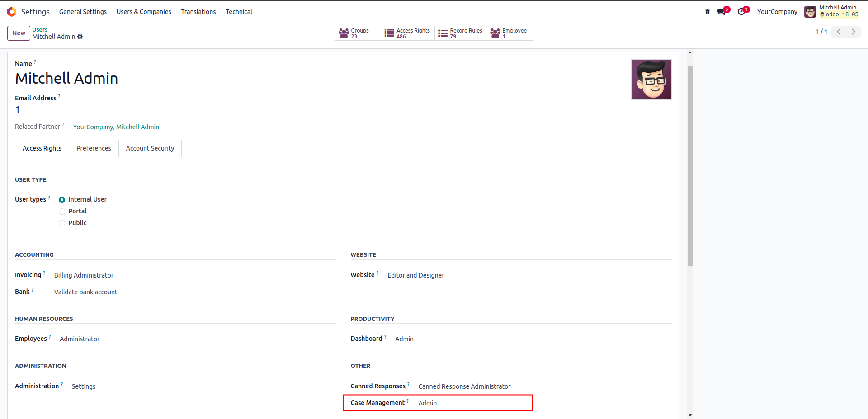Go to previous record arrow
This screenshot has width=868, height=419.
click(839, 32)
